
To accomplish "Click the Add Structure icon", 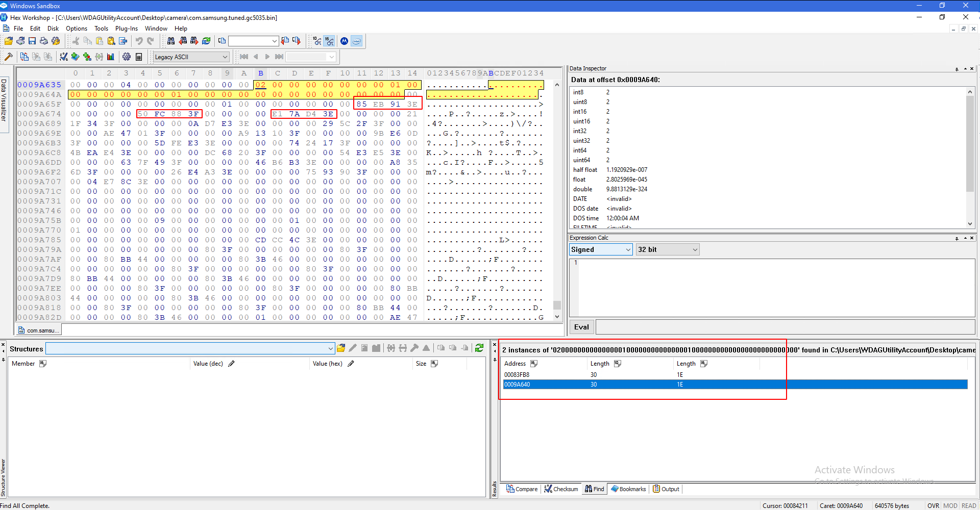I will click(x=87, y=57).
